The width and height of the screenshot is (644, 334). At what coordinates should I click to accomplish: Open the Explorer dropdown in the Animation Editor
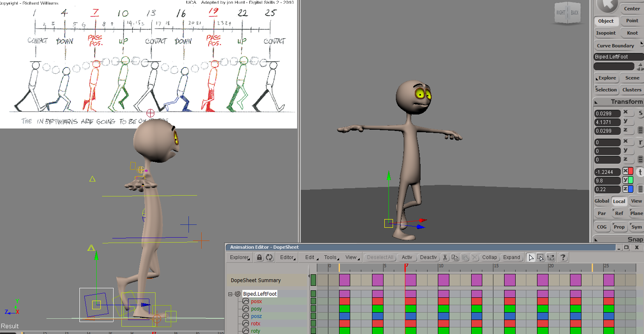pos(239,257)
